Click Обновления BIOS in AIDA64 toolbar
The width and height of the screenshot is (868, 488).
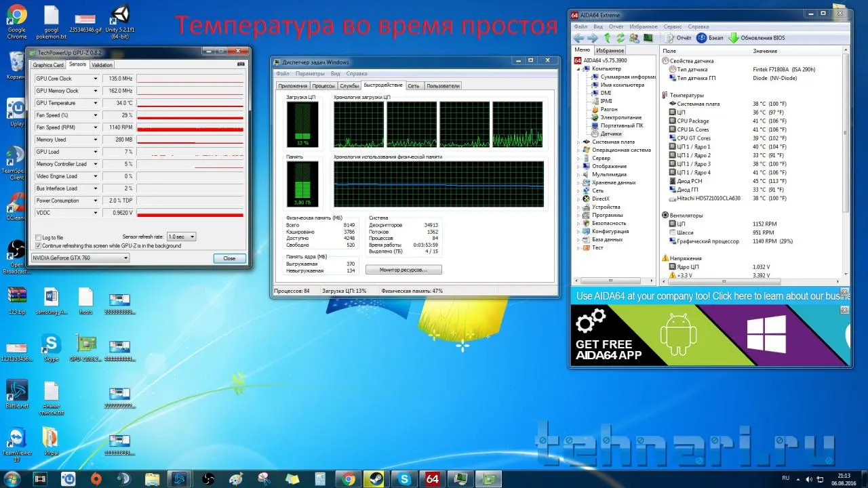[757, 38]
